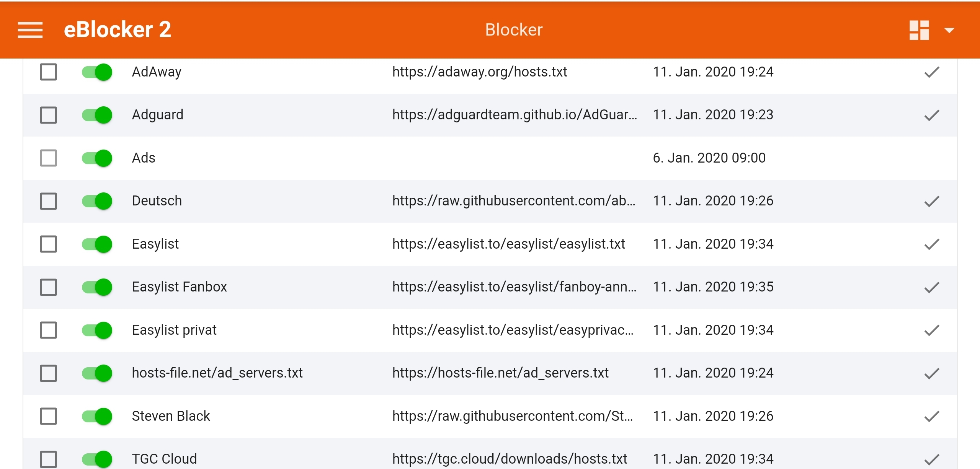Turn off the Ads list toggle
Viewport: 980px width, 469px height.
(x=97, y=158)
